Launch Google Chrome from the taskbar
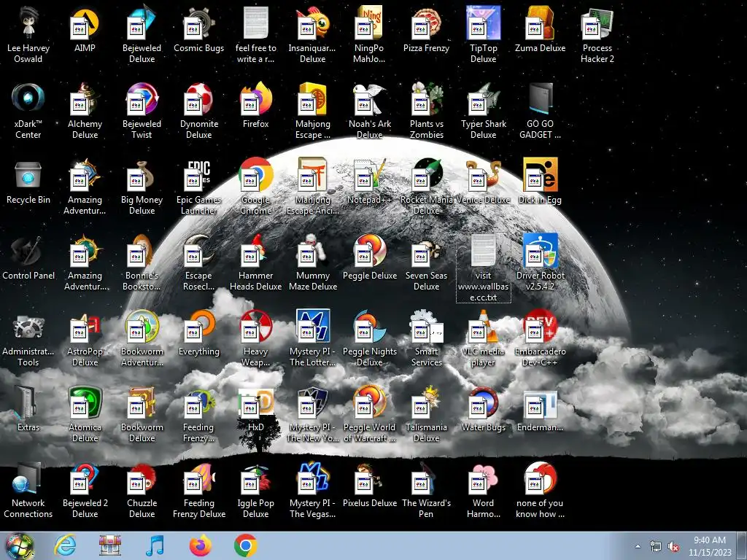 point(246,545)
